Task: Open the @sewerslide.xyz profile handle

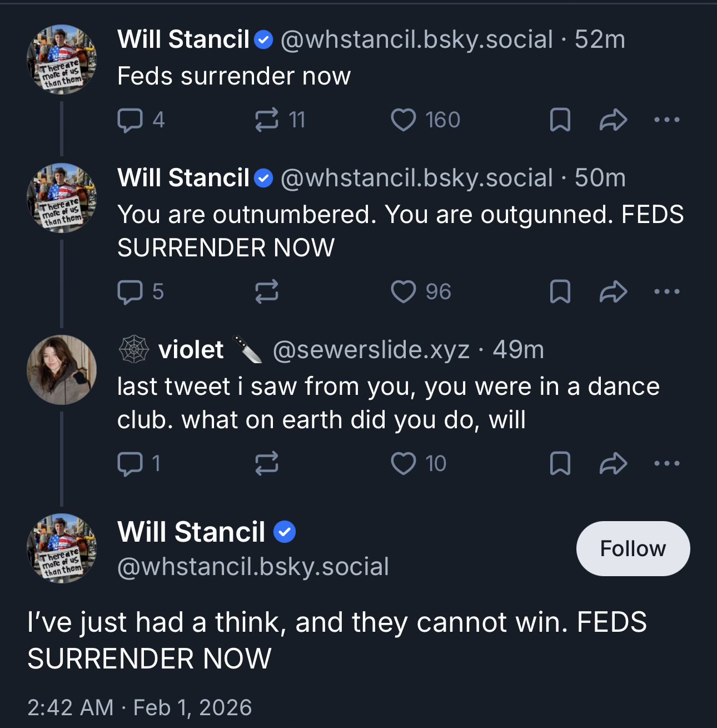Action: pyautogui.click(x=371, y=350)
